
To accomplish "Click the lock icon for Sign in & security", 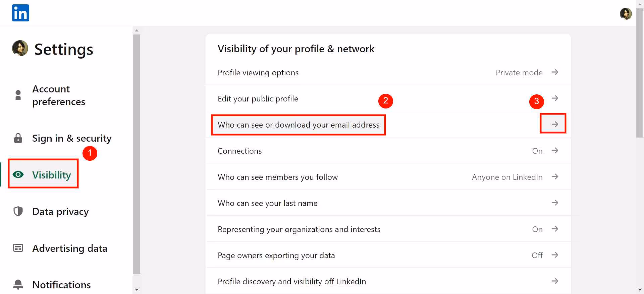I will tap(17, 138).
